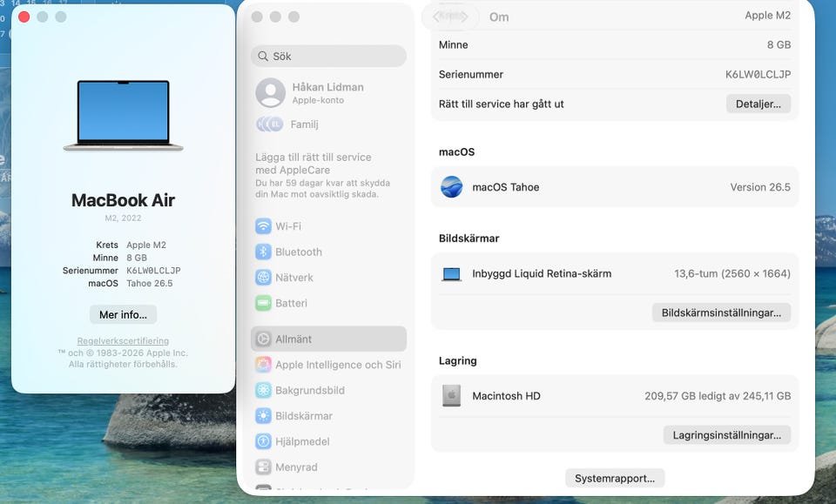Open the Nätverk globe icon
Viewport: 836px width, 504px height.
pos(263,277)
